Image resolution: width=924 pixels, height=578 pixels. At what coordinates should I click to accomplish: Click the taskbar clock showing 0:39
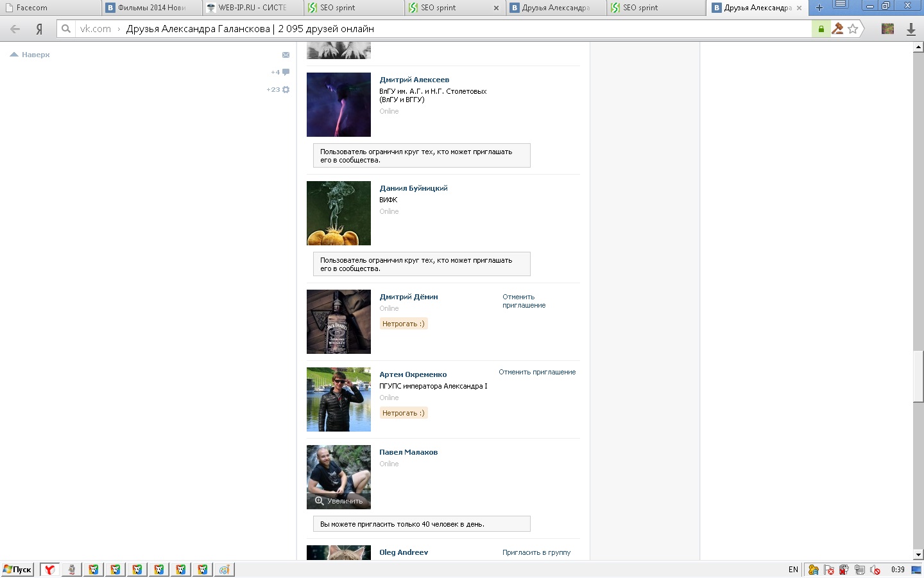(x=898, y=569)
